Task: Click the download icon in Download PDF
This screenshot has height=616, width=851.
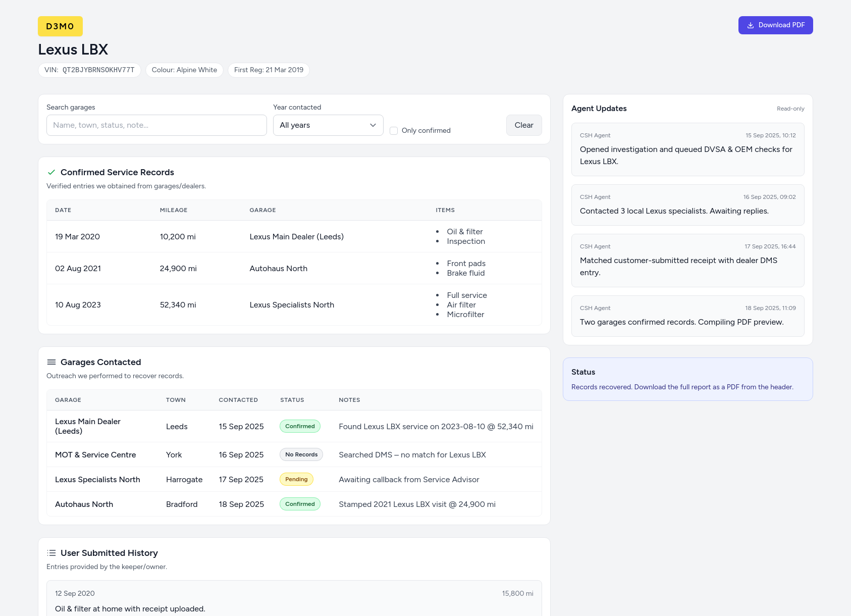Action: (x=751, y=25)
